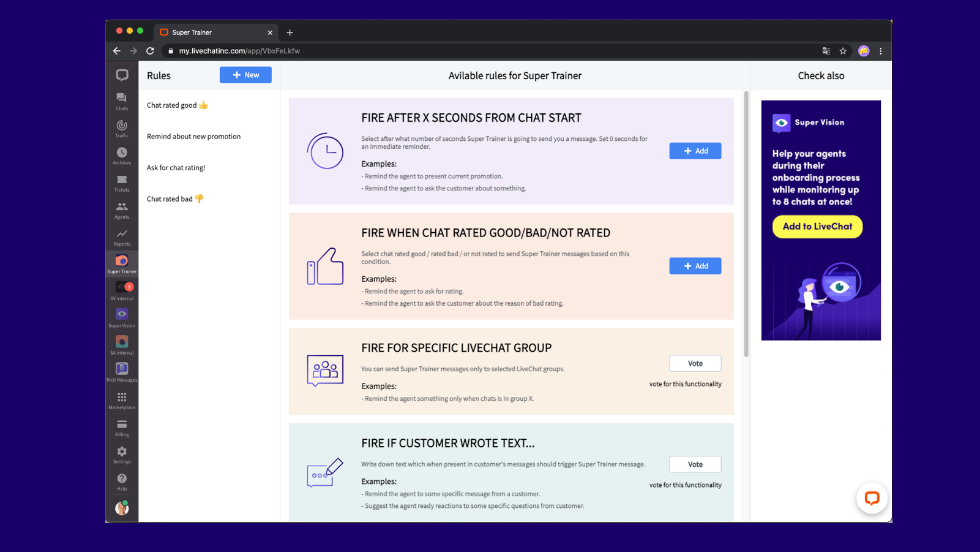Open Chats in the sidebar

pyautogui.click(x=122, y=102)
